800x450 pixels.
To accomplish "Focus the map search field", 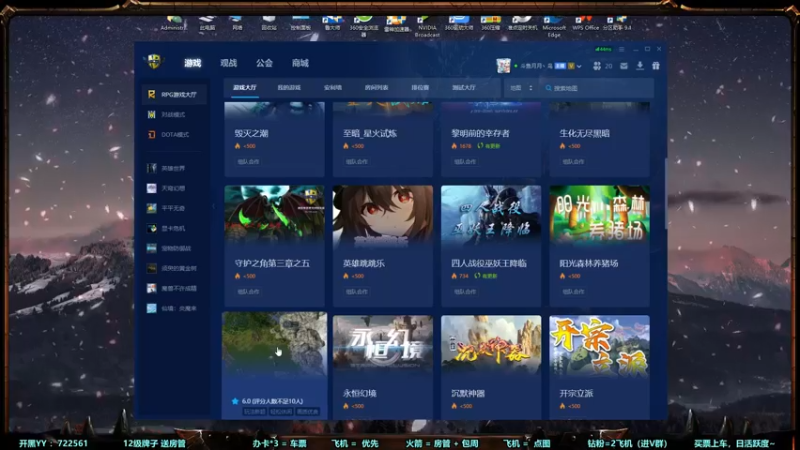I will coord(597,88).
